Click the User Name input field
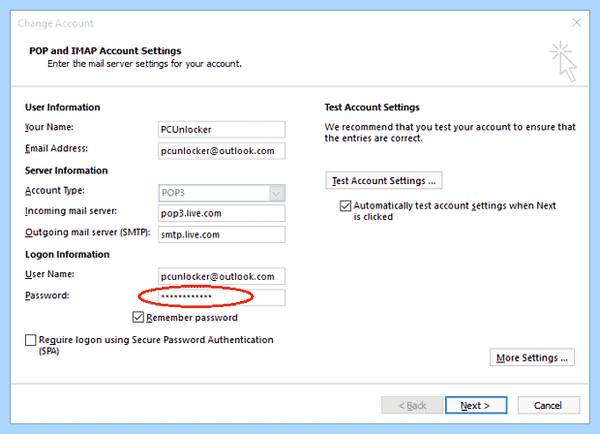This screenshot has height=434, width=600. [x=222, y=276]
